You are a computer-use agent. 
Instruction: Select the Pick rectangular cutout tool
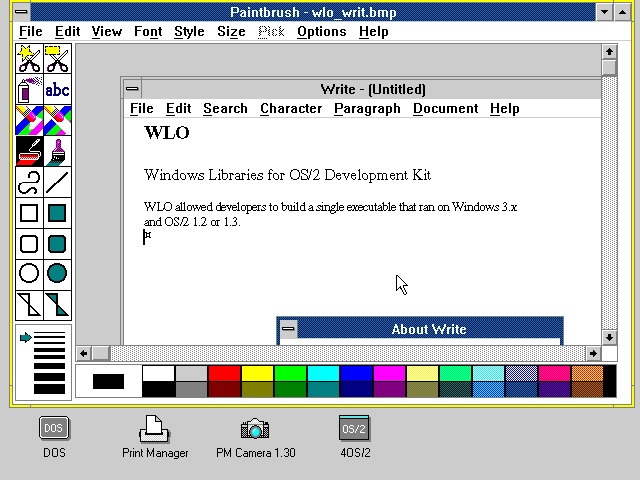57,59
